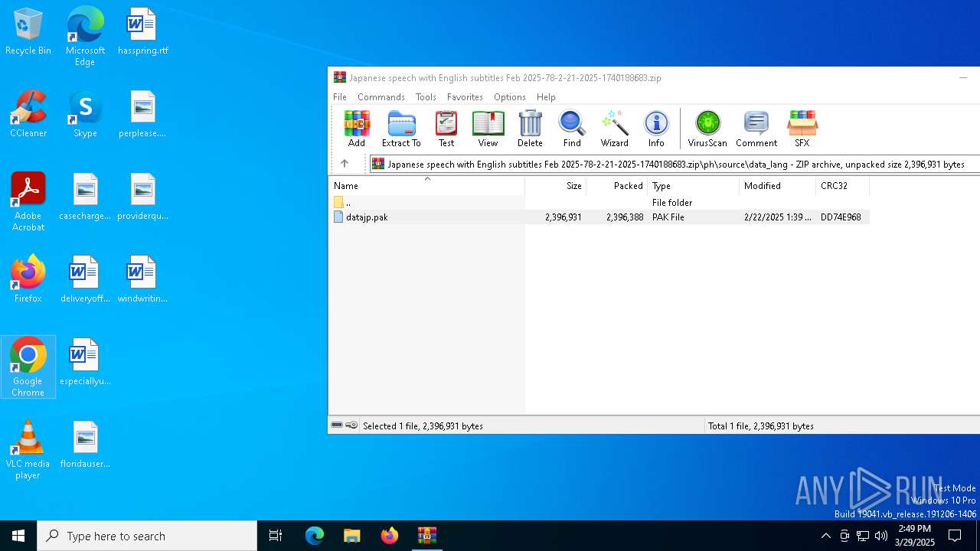This screenshot has width=980, height=551.
Task: Open the Tools menu
Action: pyautogui.click(x=426, y=97)
